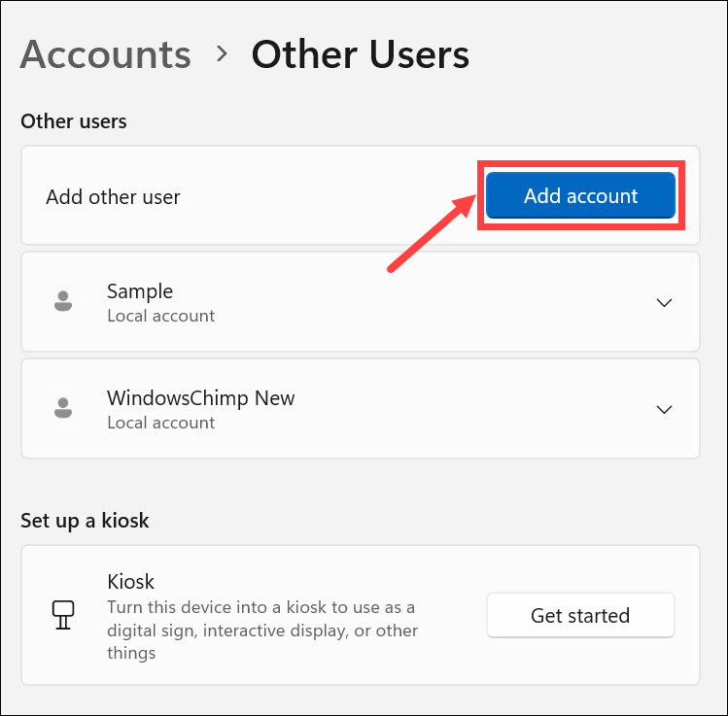
Task: Expand the Sample account chevron
Action: [665, 302]
